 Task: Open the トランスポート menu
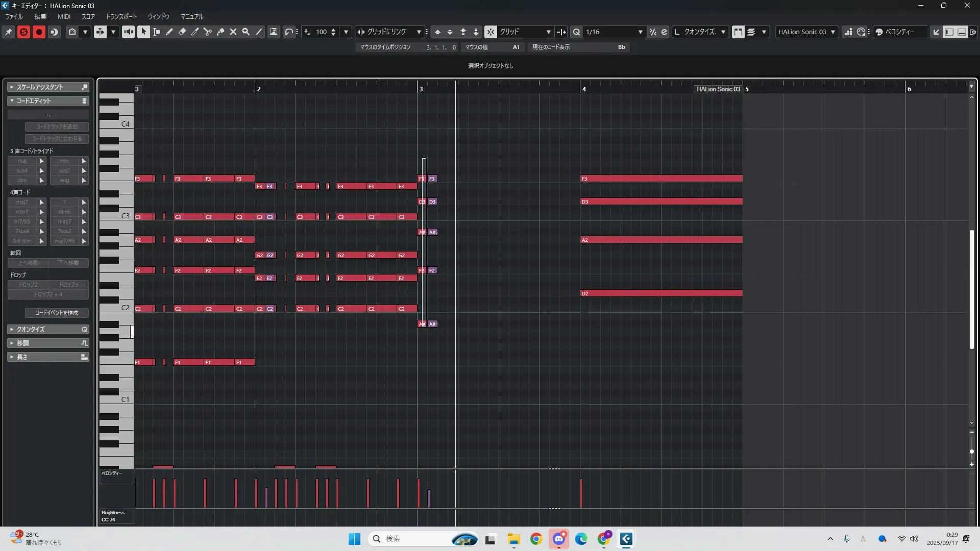point(121,16)
